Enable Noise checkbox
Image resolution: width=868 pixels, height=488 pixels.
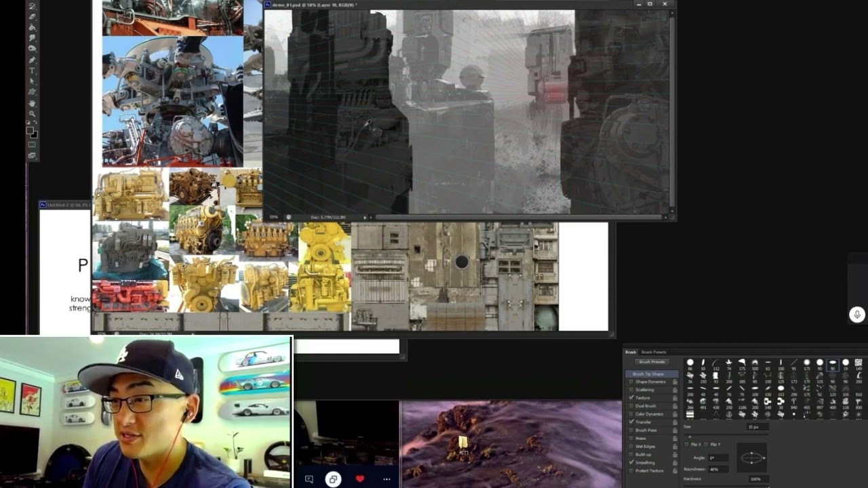click(x=631, y=439)
